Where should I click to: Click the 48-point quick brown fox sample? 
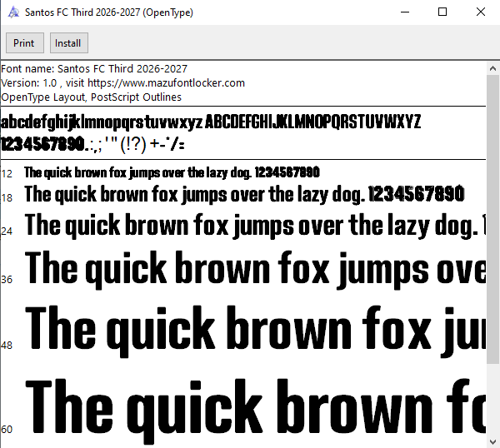[x=255, y=331]
